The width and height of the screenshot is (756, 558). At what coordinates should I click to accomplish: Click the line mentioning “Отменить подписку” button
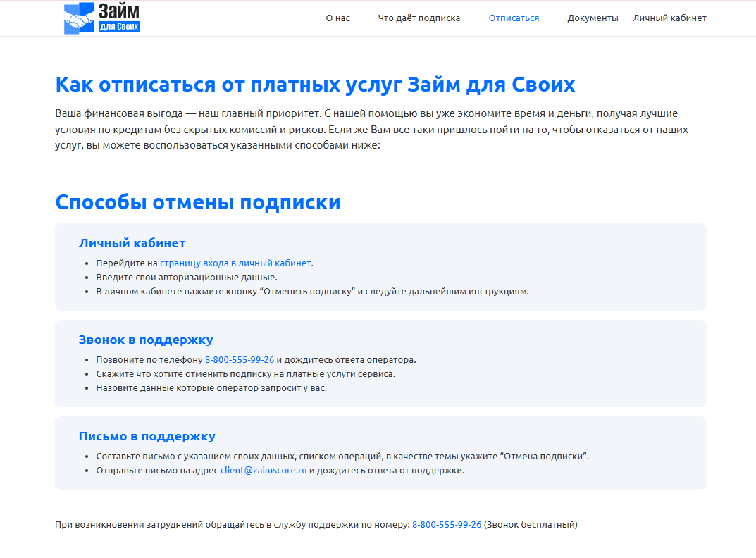[312, 291]
